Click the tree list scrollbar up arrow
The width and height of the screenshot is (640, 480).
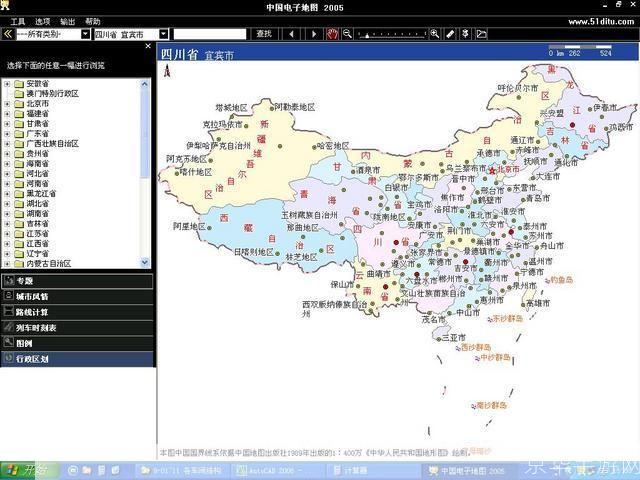point(144,84)
